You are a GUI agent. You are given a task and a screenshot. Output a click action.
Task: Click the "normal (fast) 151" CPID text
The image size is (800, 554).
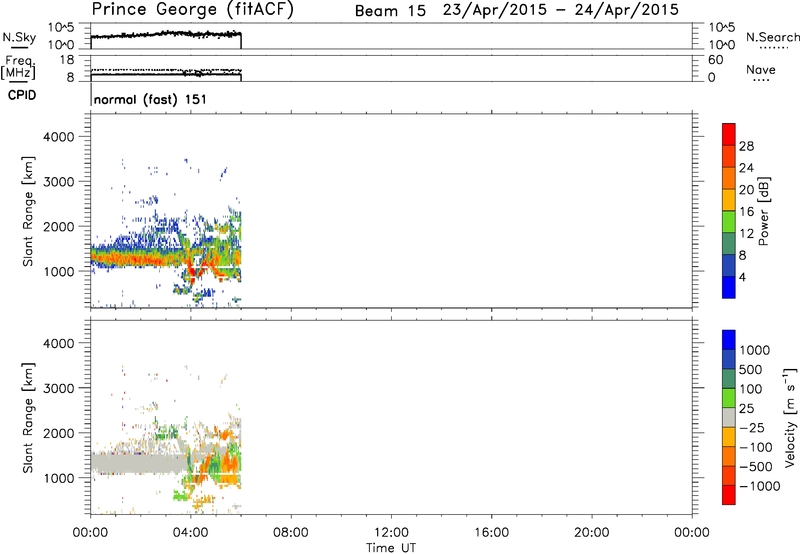(150, 99)
